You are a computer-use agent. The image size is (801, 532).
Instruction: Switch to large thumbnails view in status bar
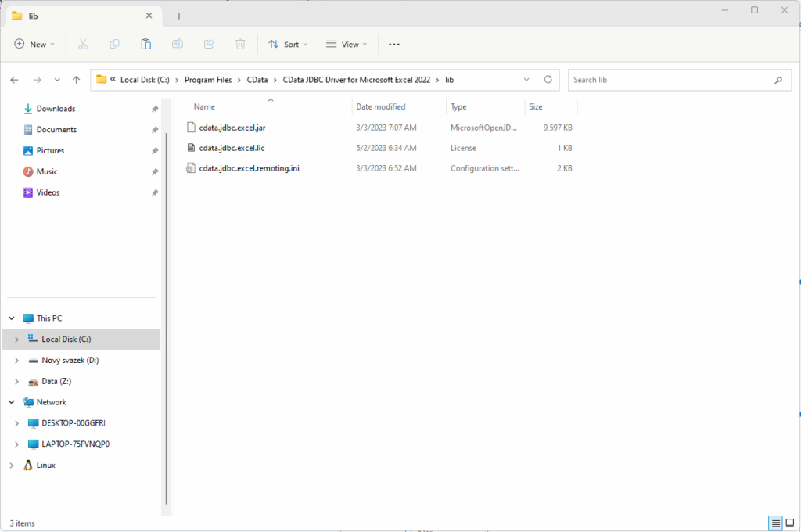[789, 523]
